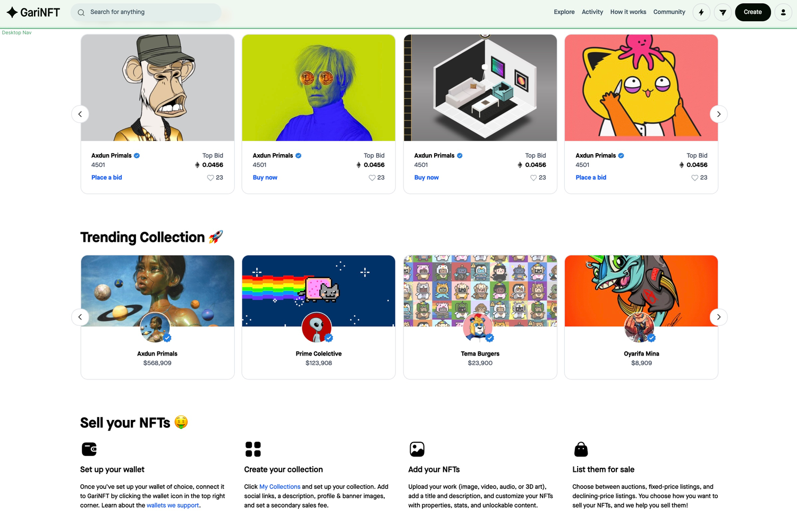The height and width of the screenshot is (532, 797).
Task: Click verified badge on yellow cat card
Action: [621, 156]
